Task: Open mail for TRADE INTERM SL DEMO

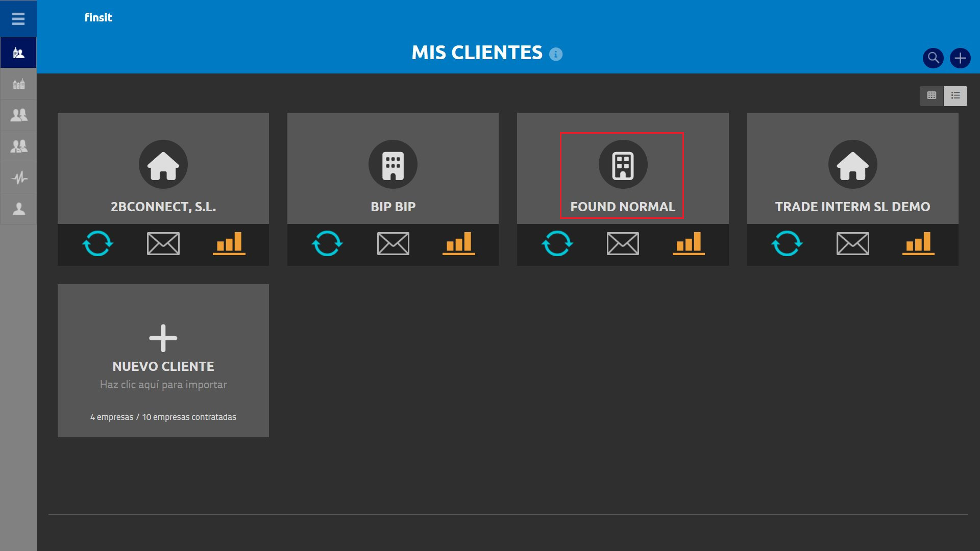Action: point(852,243)
